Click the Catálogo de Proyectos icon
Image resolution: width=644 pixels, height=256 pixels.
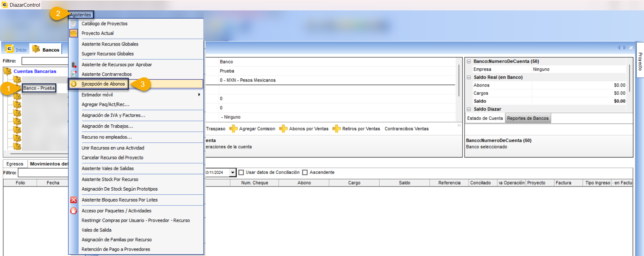[73, 23]
